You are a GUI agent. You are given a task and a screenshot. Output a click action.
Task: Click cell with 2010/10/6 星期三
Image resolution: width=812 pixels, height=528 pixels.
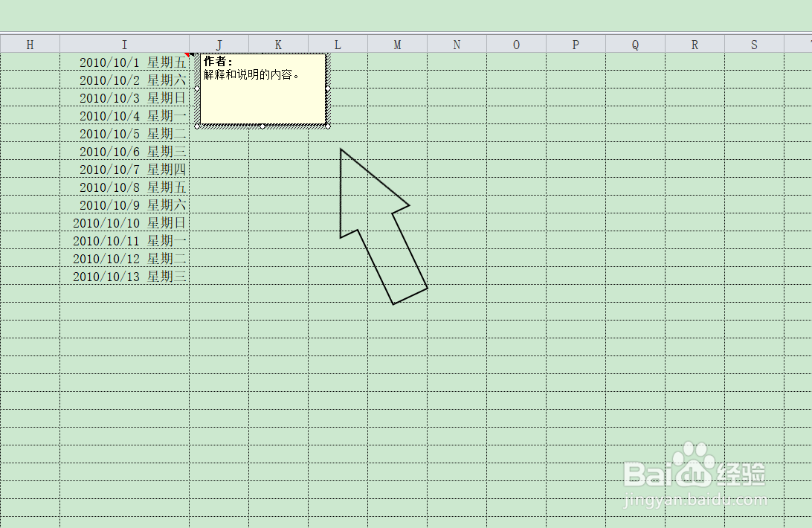point(124,151)
